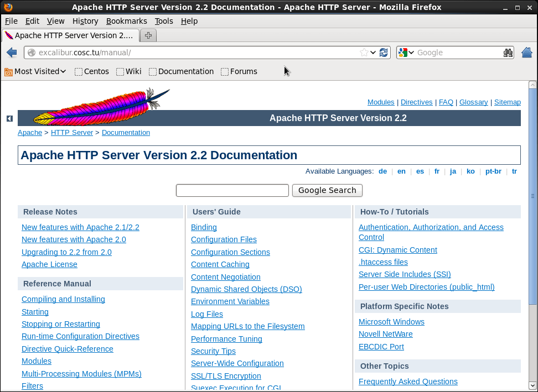Click the page search text field
Image resolution: width=538 pixels, height=392 pixels.
(x=232, y=190)
